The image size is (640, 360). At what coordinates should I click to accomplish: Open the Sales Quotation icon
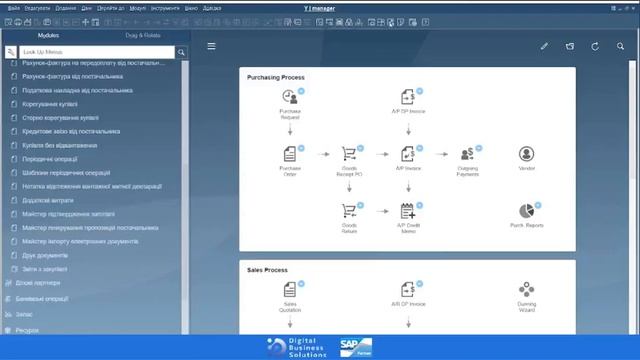[x=290, y=289]
